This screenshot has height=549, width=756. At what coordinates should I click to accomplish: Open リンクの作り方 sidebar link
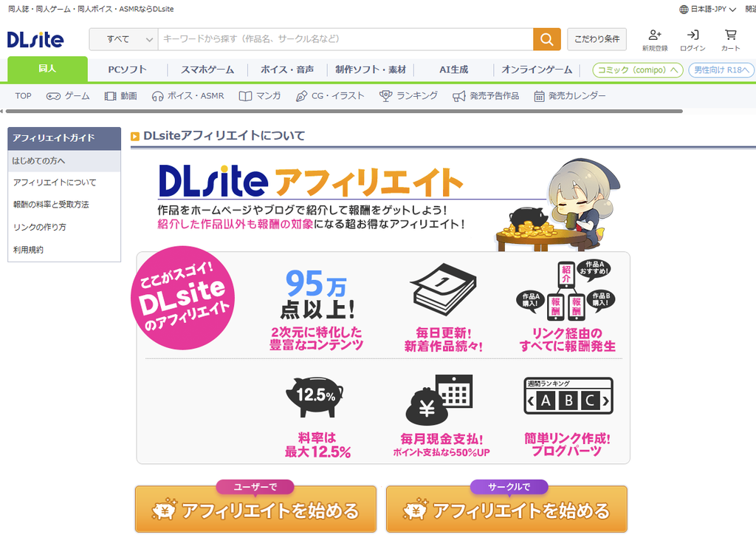click(x=40, y=228)
